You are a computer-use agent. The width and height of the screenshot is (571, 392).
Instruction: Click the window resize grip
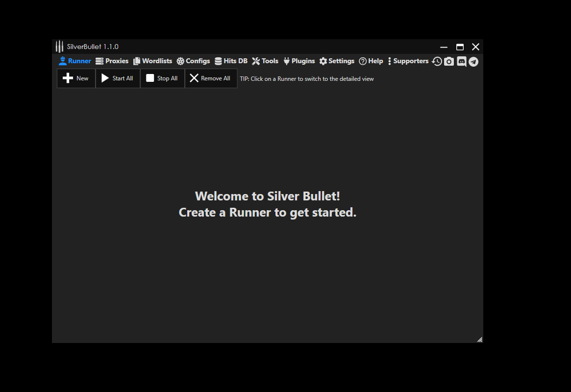click(x=480, y=340)
